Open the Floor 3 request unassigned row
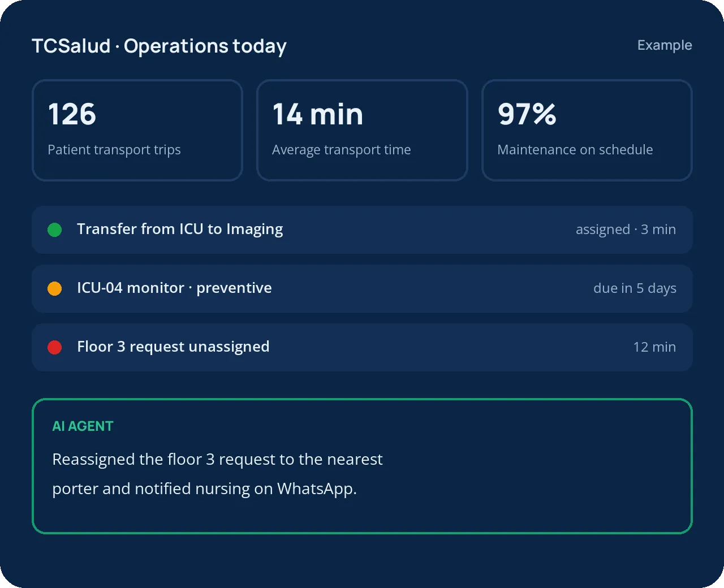 [362, 347]
